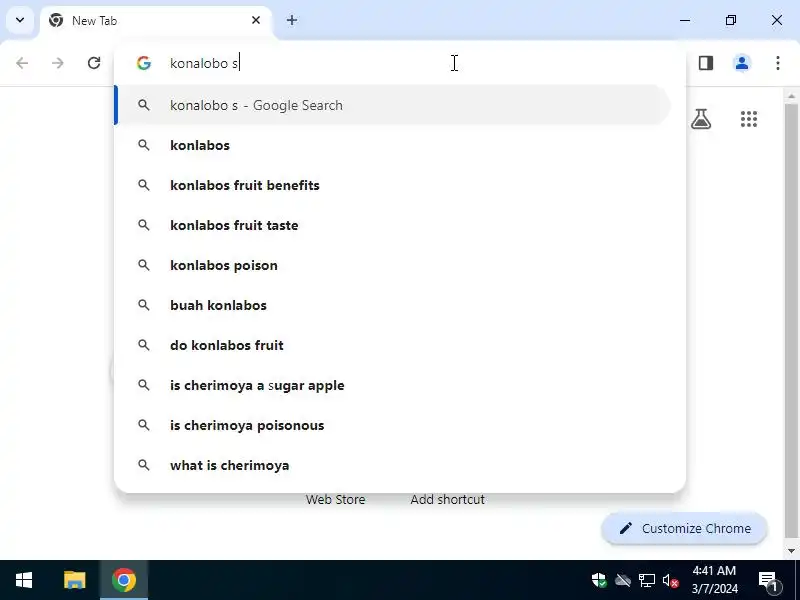Choose 'konlabos poison' suggestion
This screenshot has width=800, height=600.
[393, 265]
